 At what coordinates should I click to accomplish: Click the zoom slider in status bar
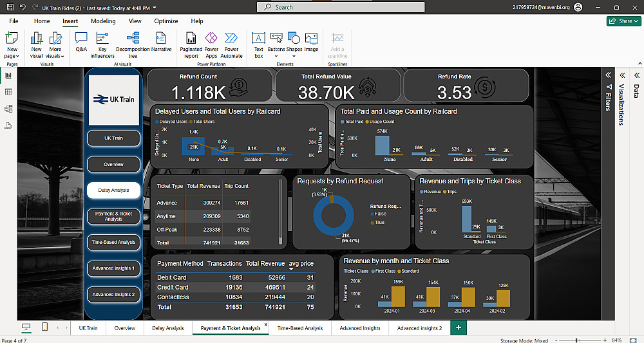coord(576,340)
